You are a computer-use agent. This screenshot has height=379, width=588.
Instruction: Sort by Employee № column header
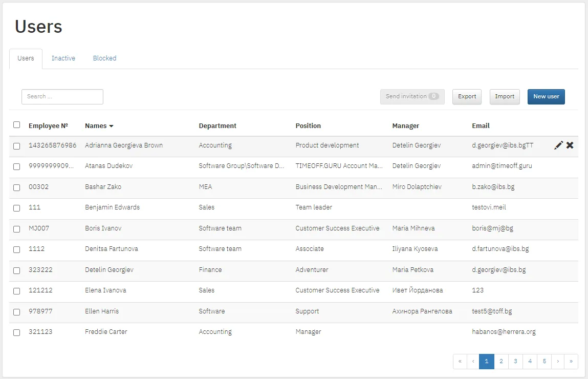pos(49,126)
